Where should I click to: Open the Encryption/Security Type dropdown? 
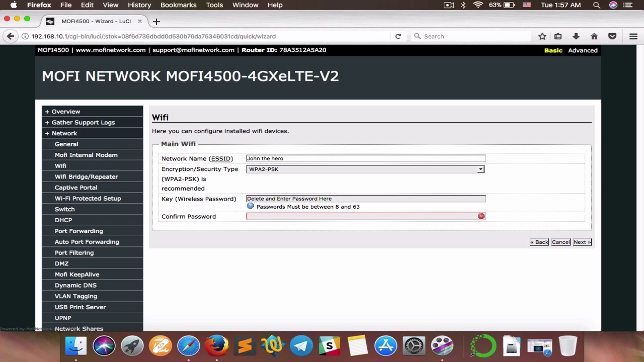(x=366, y=169)
